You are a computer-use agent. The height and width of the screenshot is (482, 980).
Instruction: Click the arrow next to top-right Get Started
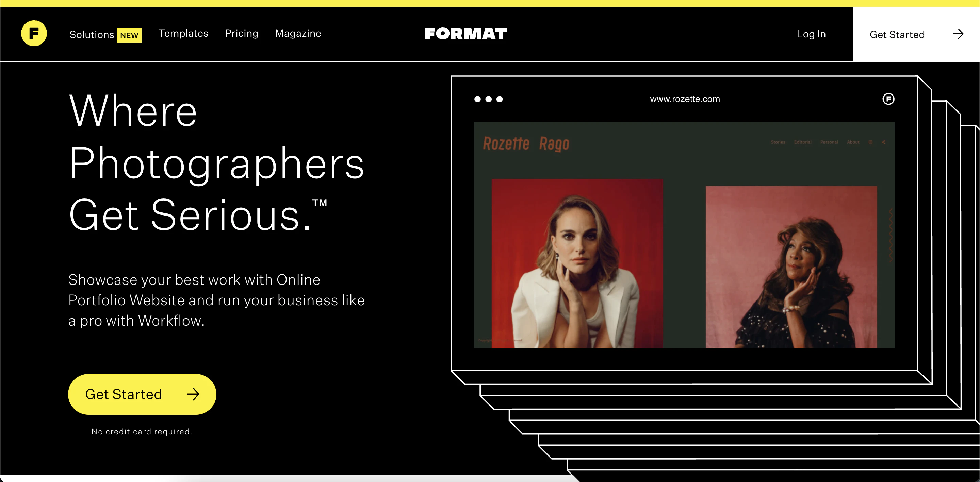click(958, 34)
